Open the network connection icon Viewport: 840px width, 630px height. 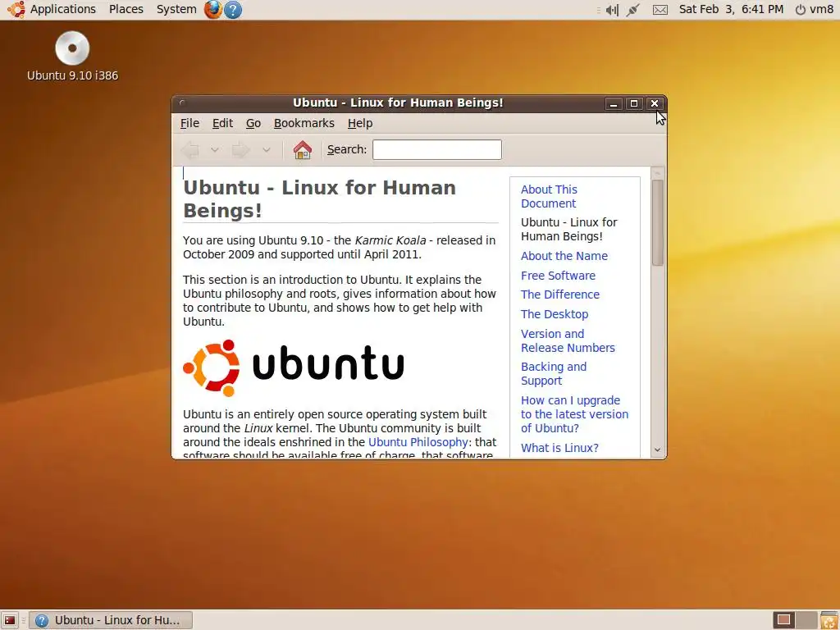point(632,10)
